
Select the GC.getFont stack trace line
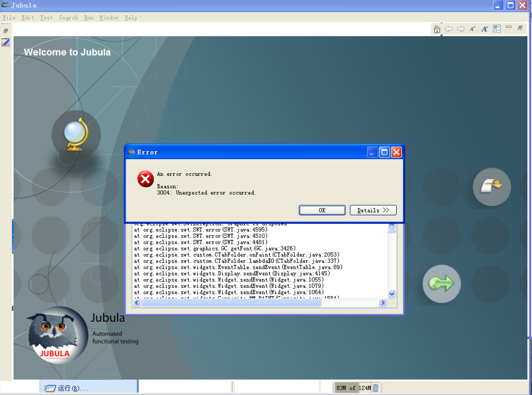215,248
